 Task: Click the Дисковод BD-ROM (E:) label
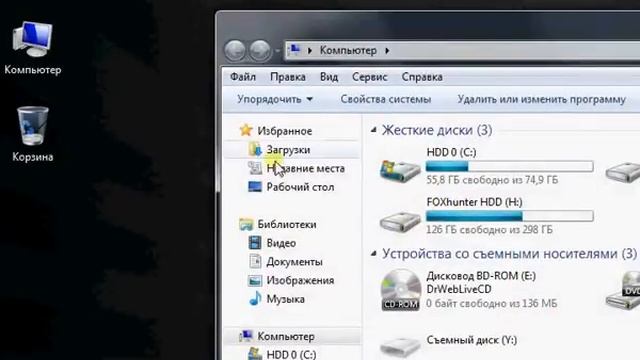pyautogui.click(x=481, y=276)
